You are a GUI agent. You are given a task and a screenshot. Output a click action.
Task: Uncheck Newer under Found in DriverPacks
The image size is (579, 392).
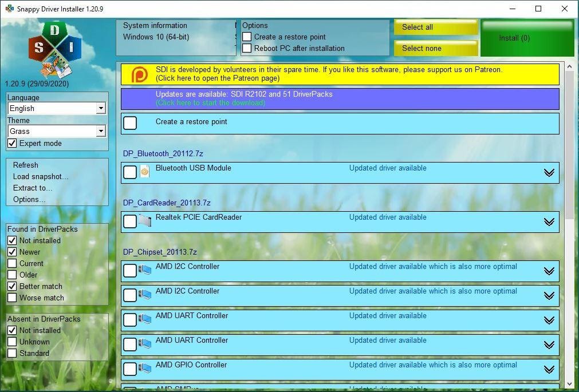(12, 252)
